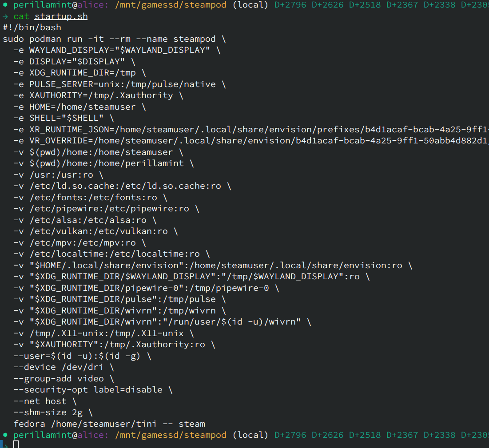This screenshot has width=489, height=448.
Task: Click the block cursor at the empty prompt
Action: [x=16, y=444]
